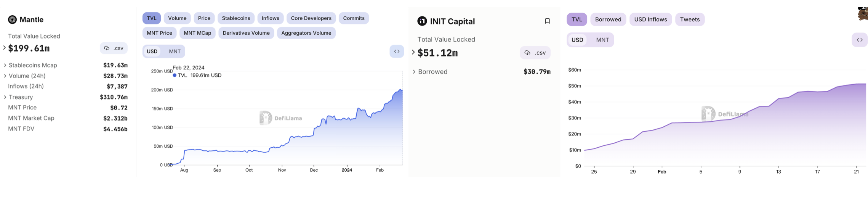Click the Mantle TVL chart line near Dec
The width and height of the screenshot is (868, 203).
[314, 131]
